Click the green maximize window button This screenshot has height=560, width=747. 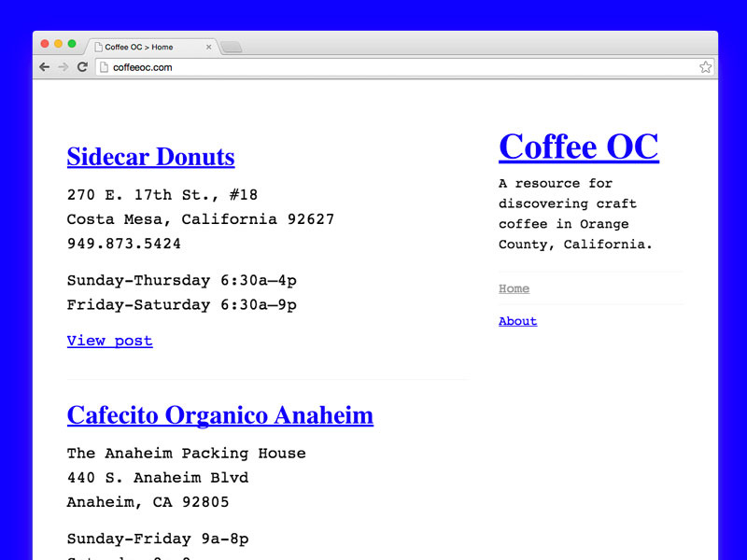pos(72,44)
